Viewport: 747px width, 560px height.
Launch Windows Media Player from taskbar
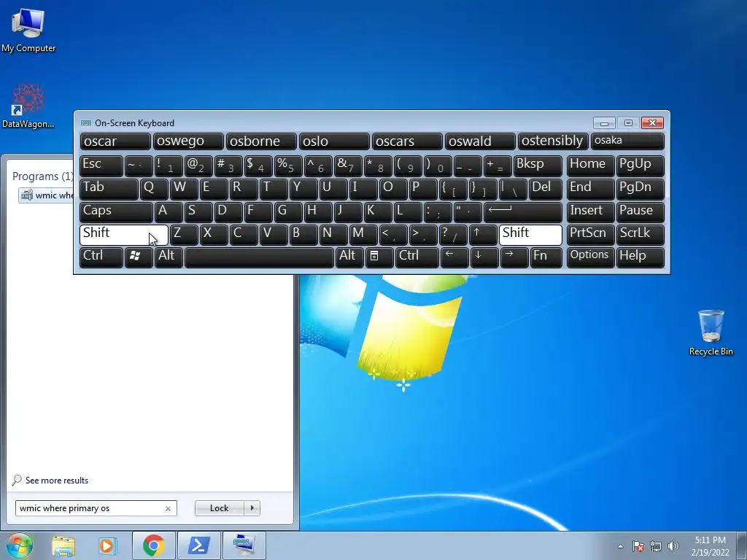point(108,545)
